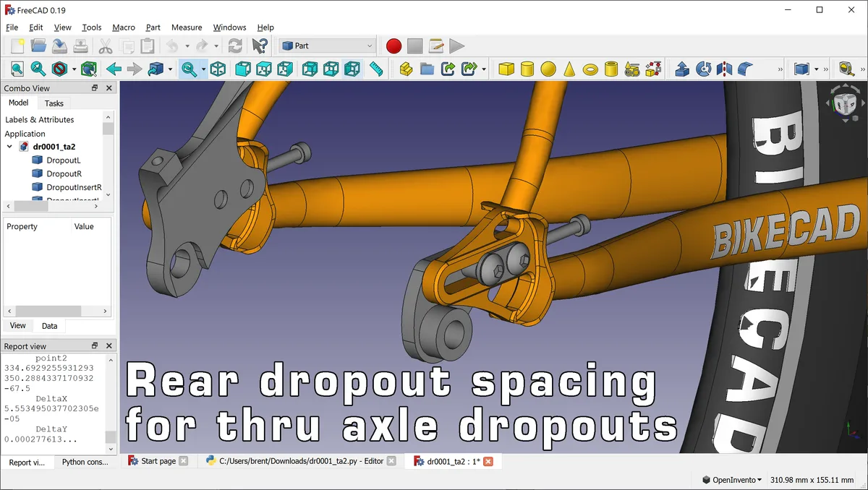Create a new empty document
This screenshot has height=490, width=868.
coord(17,46)
